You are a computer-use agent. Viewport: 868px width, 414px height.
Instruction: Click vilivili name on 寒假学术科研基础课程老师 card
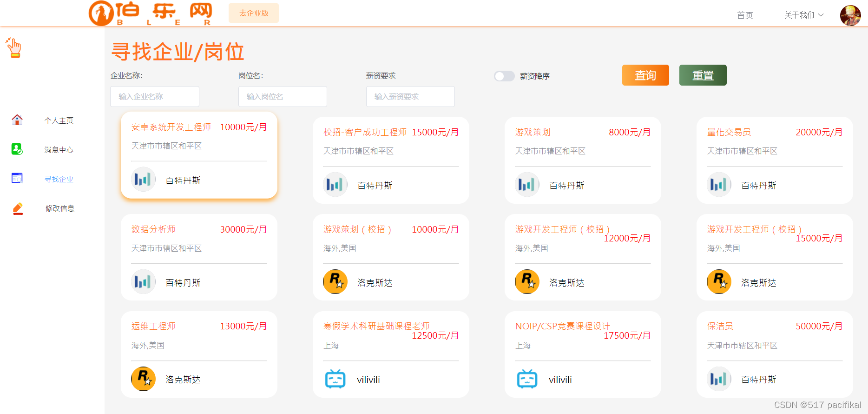click(x=368, y=380)
